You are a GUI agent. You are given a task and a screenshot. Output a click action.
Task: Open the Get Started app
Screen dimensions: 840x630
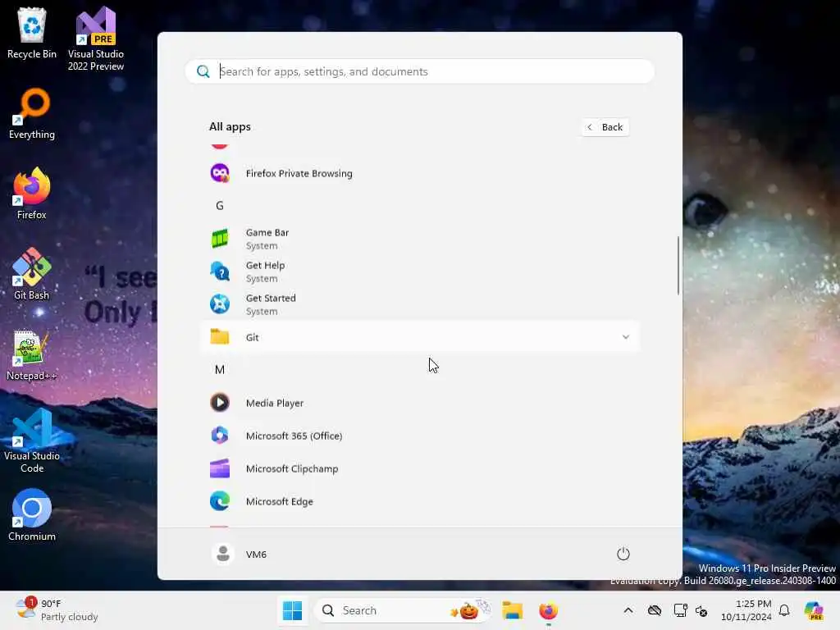(419, 304)
